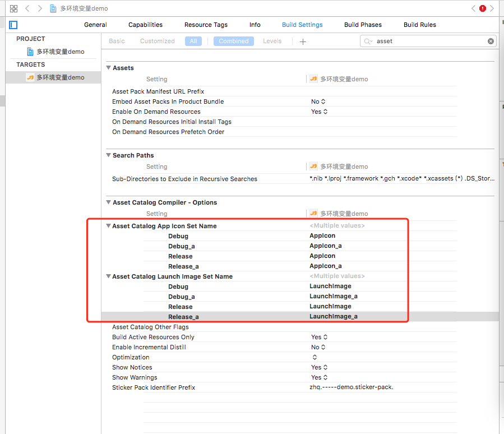Screen dimensions: 504x434
Task: Click the target app icon under TARGETS
Action: coord(30,77)
